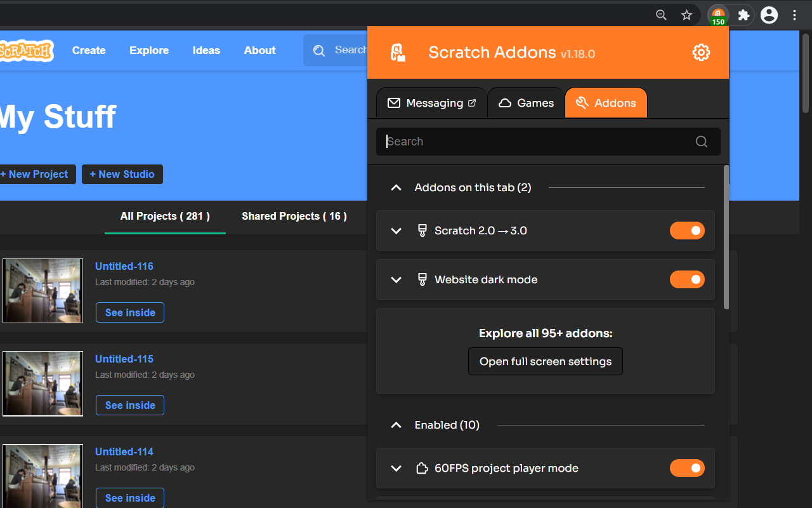812x508 pixels.
Task: Turn off Website dark mode
Action: pyautogui.click(x=687, y=279)
